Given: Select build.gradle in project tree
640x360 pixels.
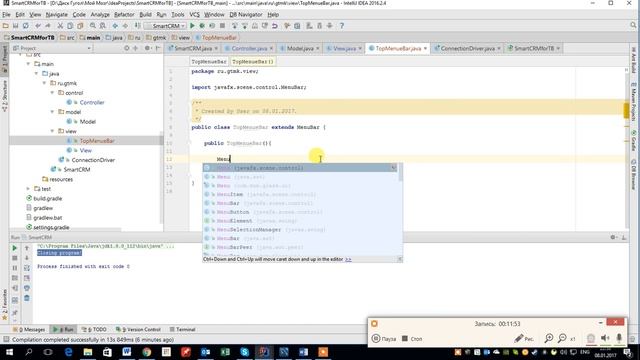Looking at the screenshot, I should click(47, 198).
